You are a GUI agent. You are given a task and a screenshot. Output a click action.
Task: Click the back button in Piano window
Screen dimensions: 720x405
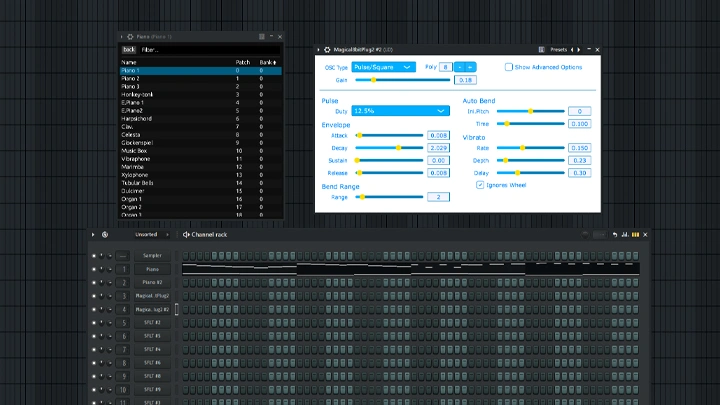click(129, 50)
